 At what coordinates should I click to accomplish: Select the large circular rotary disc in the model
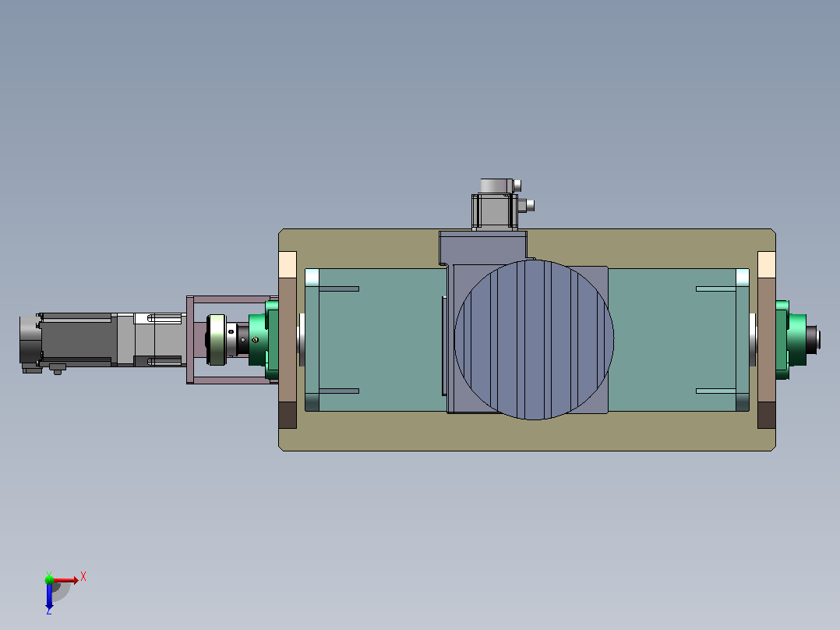click(534, 339)
